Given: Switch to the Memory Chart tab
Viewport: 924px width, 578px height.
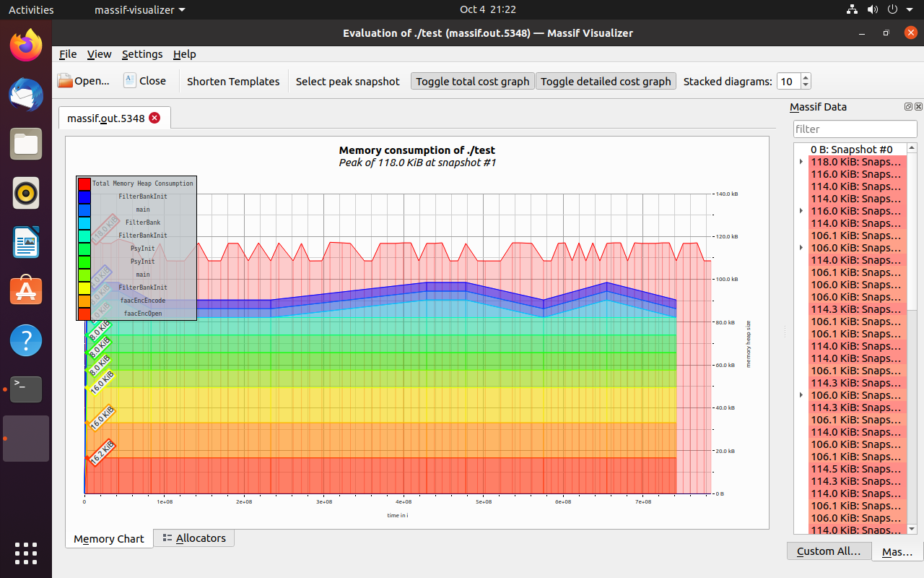Looking at the screenshot, I should pyautogui.click(x=109, y=539).
